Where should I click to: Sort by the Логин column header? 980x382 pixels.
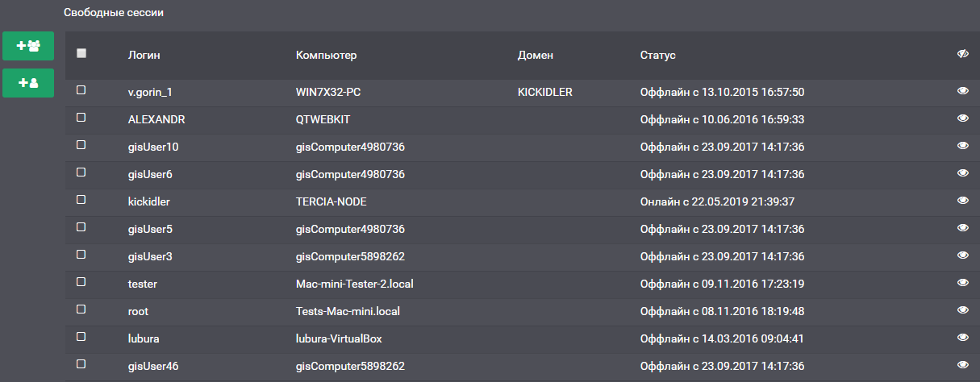coord(144,55)
